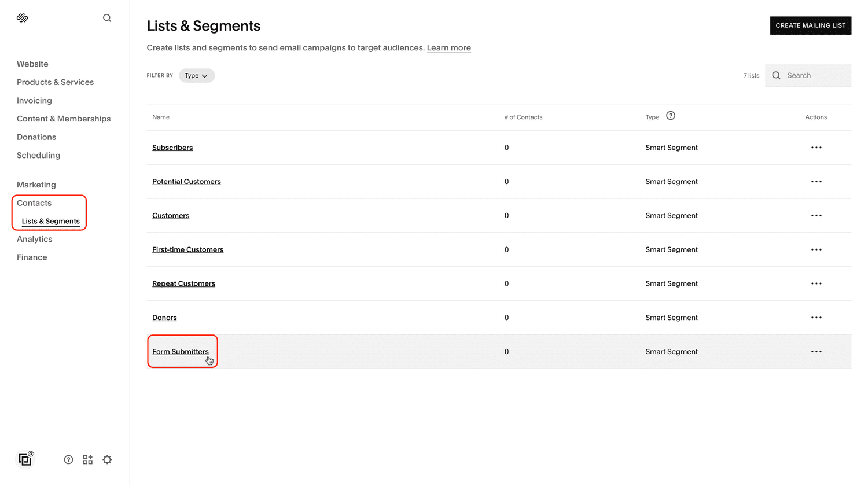This screenshot has width=868, height=486.
Task: Open actions menu for Form Submitters row
Action: point(816,352)
